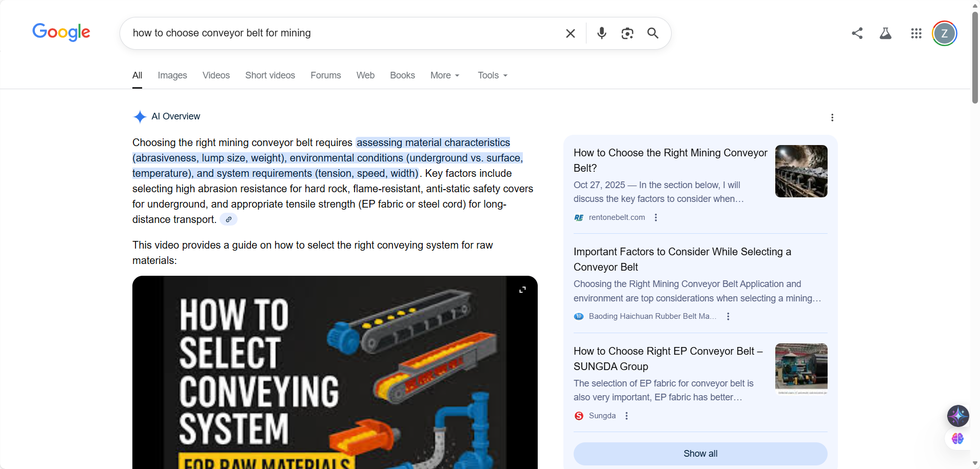Click the page vertical scrollbar thumb
This screenshot has width=980, height=469.
(975, 56)
